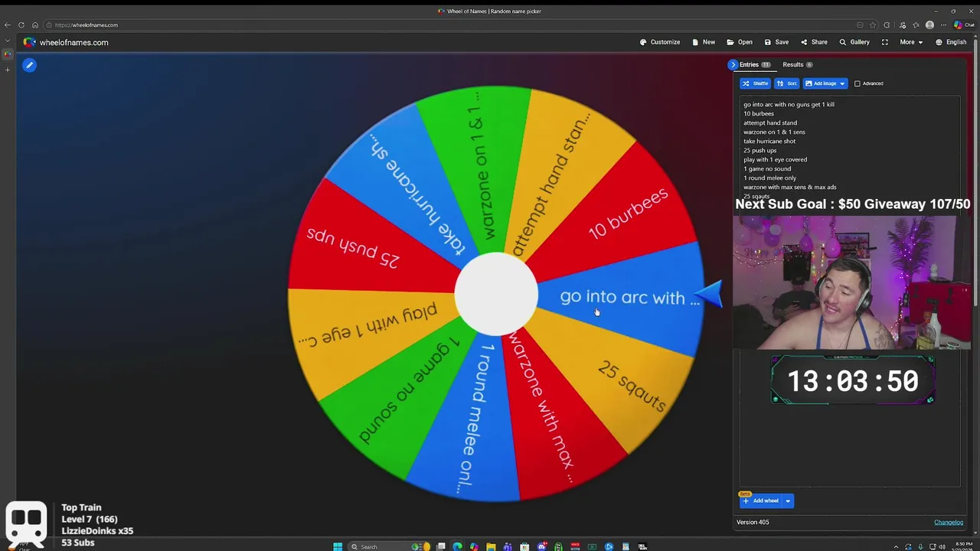Viewport: 980px width, 551px height.
Task: Open a new tab with plus icon
Action: coord(8,70)
